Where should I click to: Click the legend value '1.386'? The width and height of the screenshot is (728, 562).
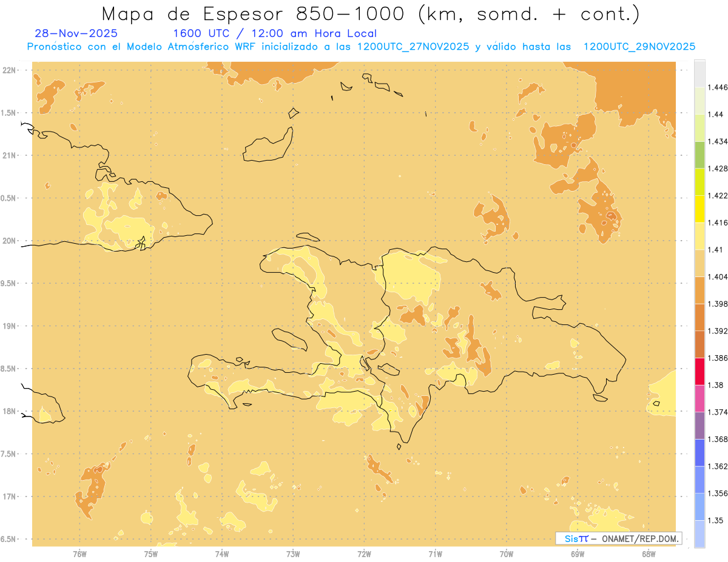718,358
